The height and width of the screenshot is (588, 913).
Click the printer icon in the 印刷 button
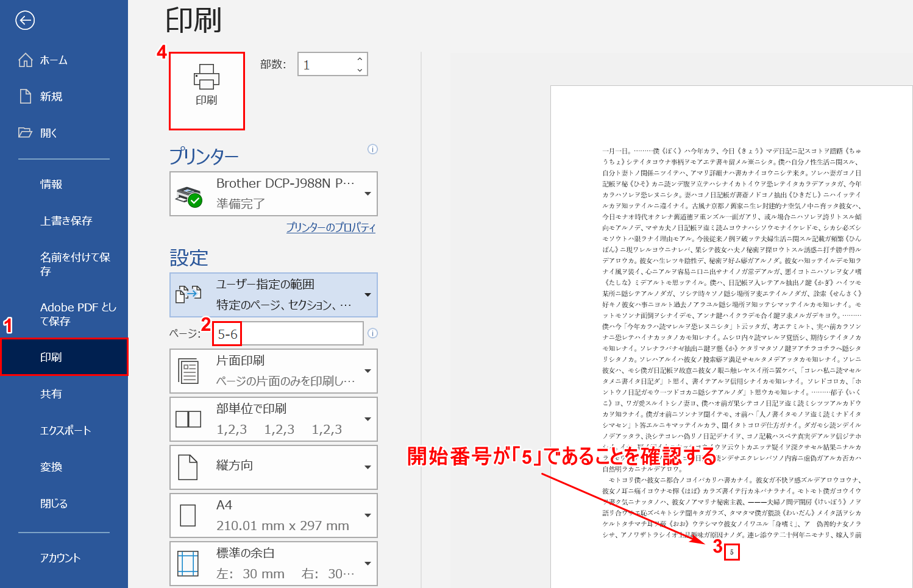pyautogui.click(x=207, y=77)
